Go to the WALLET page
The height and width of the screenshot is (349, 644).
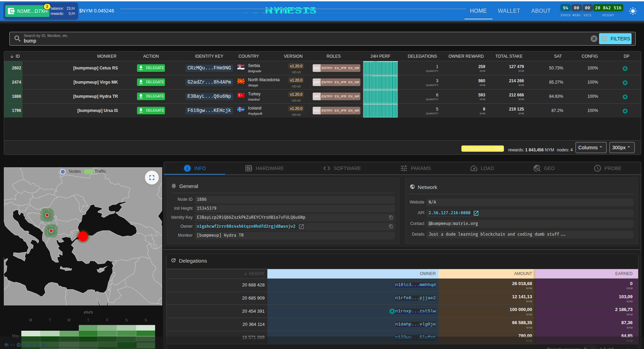pos(508,11)
